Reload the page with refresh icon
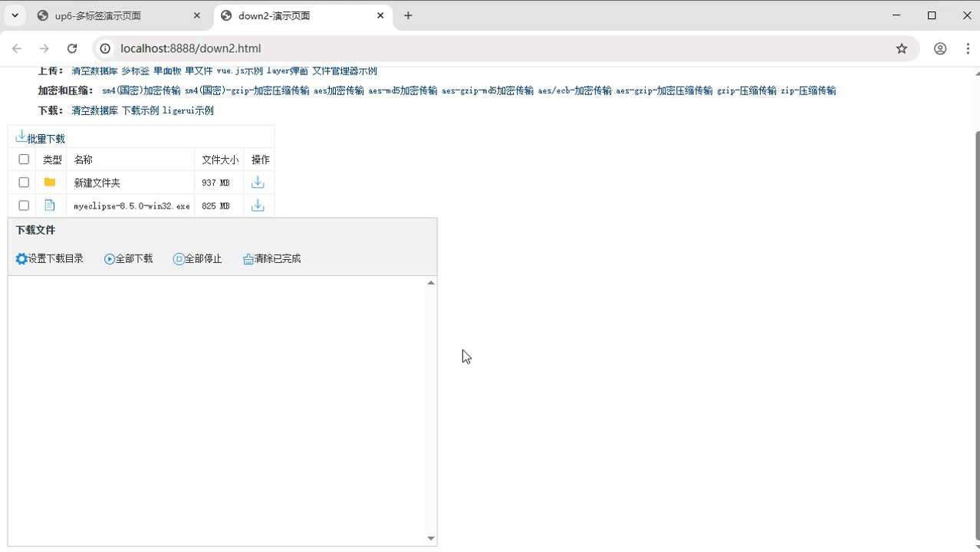The height and width of the screenshot is (552, 980). pos(72,48)
